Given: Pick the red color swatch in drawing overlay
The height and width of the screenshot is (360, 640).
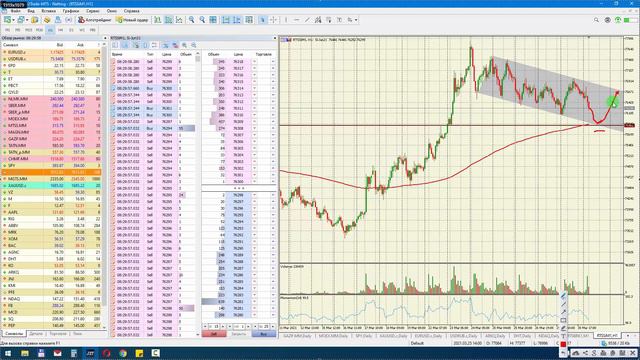Looking at the screenshot, I should [x=563, y=344].
